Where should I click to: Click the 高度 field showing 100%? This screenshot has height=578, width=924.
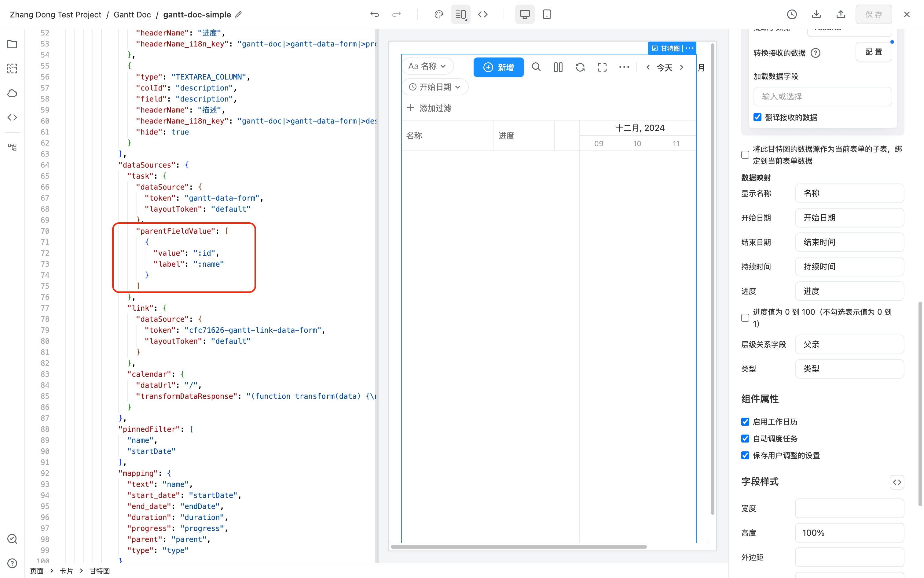coord(849,533)
